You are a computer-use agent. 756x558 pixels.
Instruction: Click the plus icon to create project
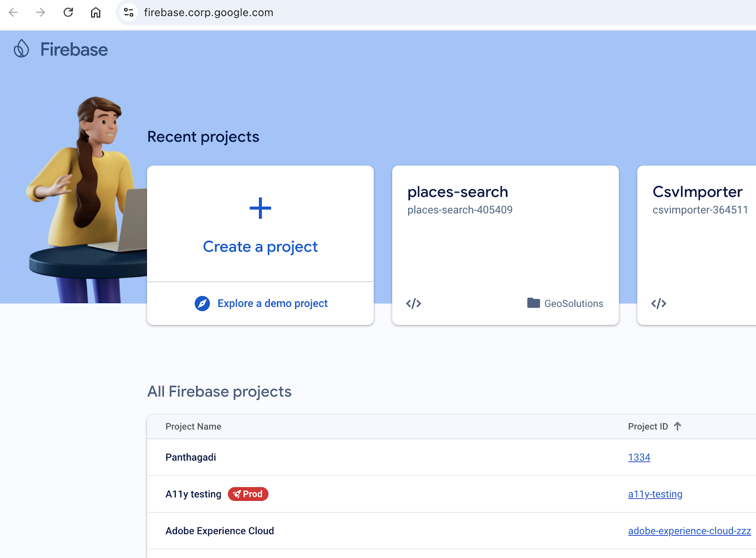tap(260, 208)
